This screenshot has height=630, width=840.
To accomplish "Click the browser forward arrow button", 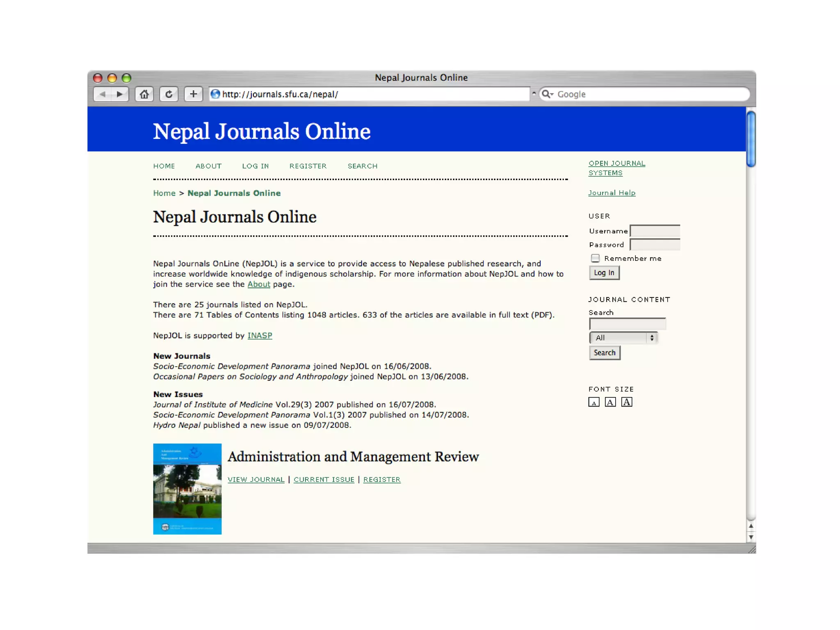I will click(120, 94).
